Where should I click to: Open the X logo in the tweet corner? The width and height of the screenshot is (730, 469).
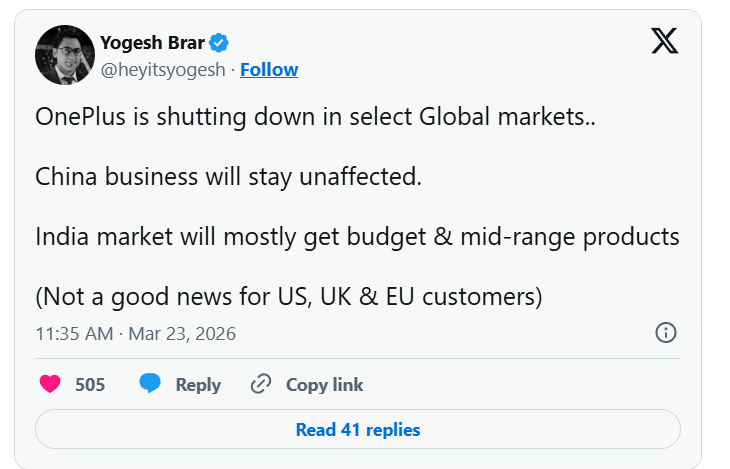[x=664, y=40]
